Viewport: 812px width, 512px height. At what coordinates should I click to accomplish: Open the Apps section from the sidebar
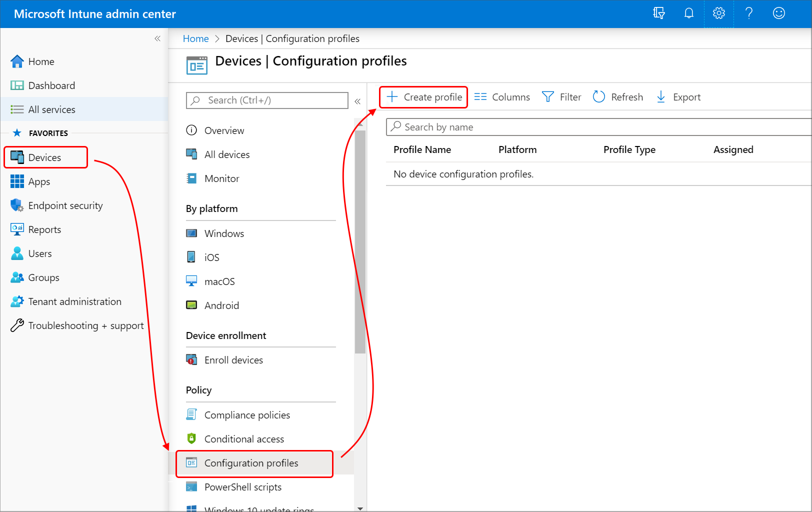click(x=39, y=181)
